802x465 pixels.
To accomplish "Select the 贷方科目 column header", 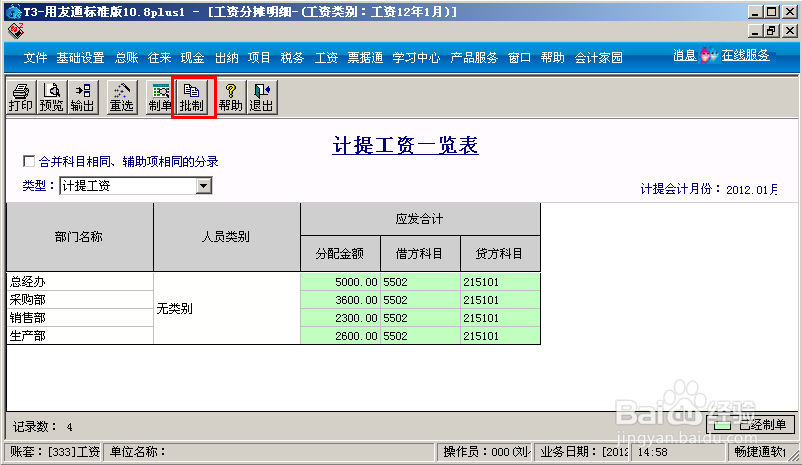I will pos(500,254).
